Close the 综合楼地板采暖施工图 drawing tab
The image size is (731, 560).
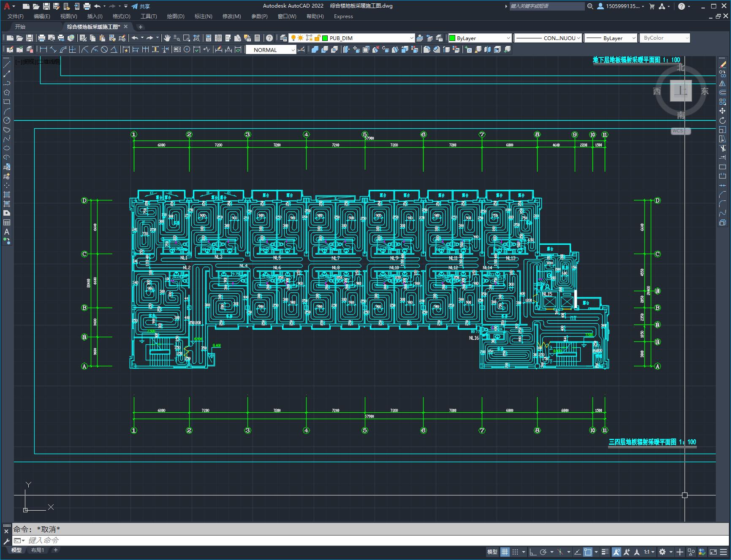[125, 27]
